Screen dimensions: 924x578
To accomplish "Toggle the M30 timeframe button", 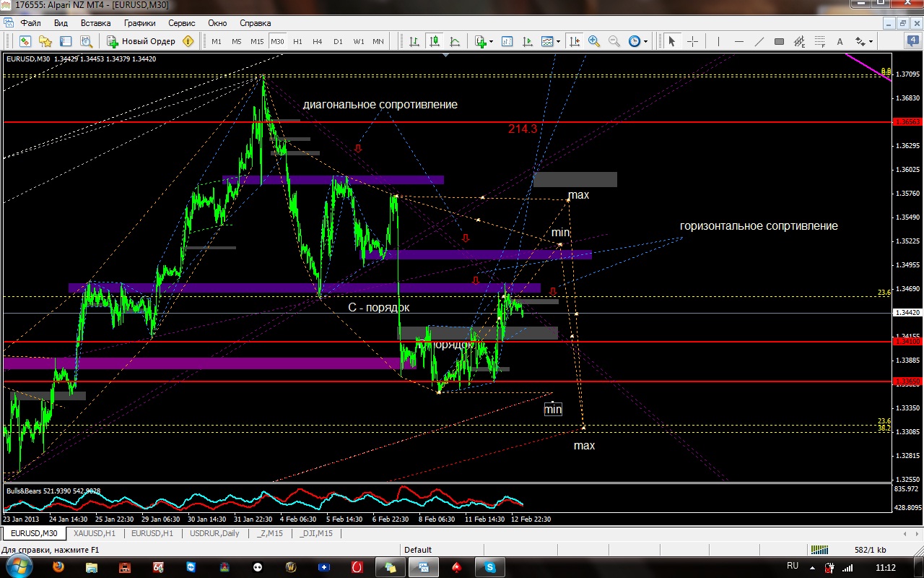I will (x=277, y=41).
